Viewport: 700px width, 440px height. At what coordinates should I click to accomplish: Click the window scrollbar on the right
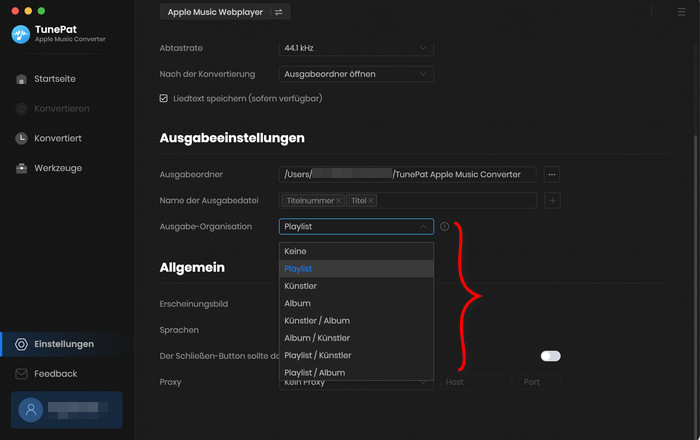[695, 286]
